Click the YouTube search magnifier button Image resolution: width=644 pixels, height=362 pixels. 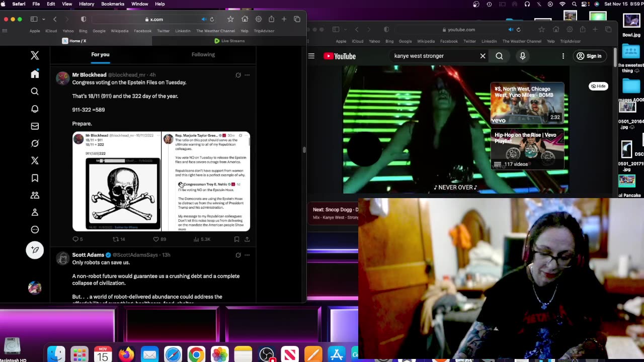(x=499, y=56)
